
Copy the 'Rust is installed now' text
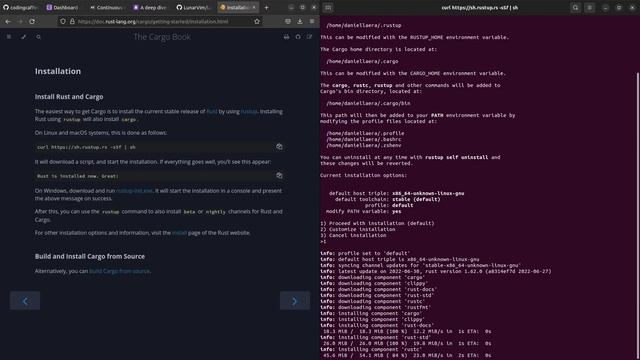279,176
